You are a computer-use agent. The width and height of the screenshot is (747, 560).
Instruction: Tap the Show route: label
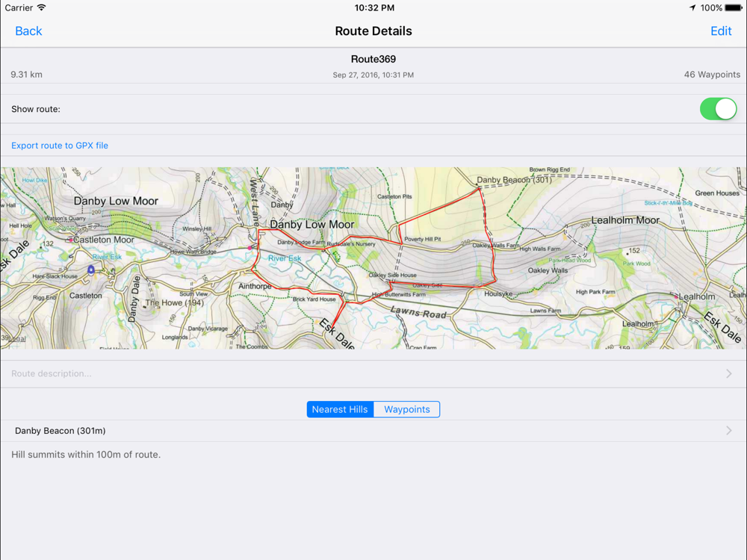36,109
